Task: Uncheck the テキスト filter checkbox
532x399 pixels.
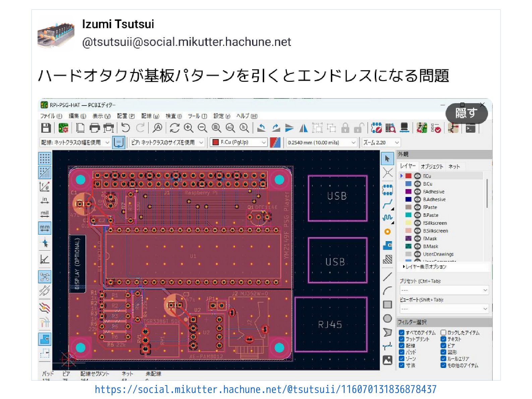Action: 443,339
